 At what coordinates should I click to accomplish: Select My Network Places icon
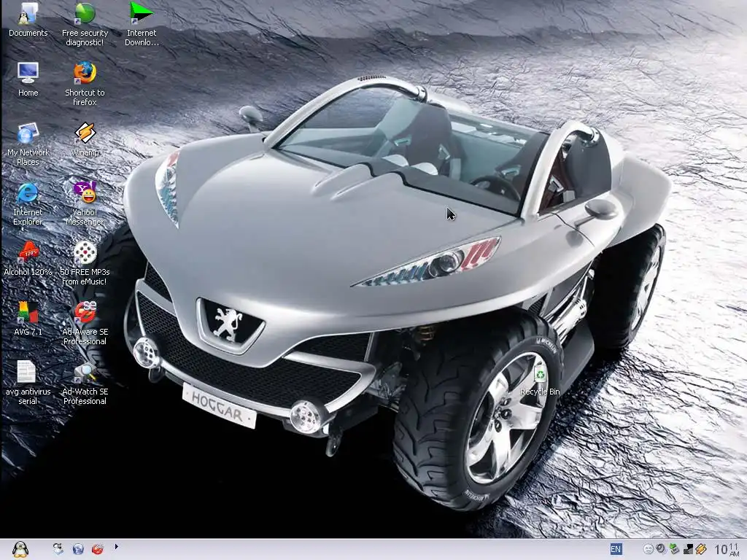(x=28, y=144)
